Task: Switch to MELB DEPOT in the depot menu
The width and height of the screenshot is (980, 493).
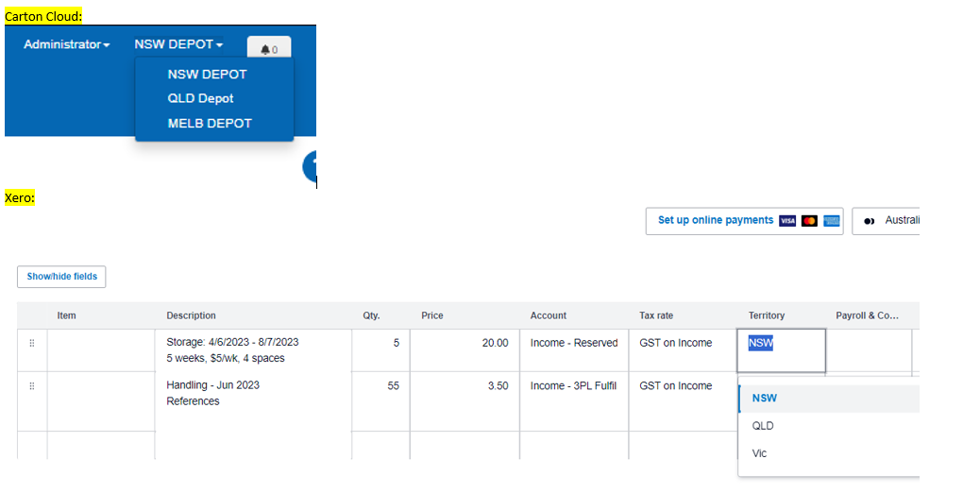Action: (x=210, y=123)
